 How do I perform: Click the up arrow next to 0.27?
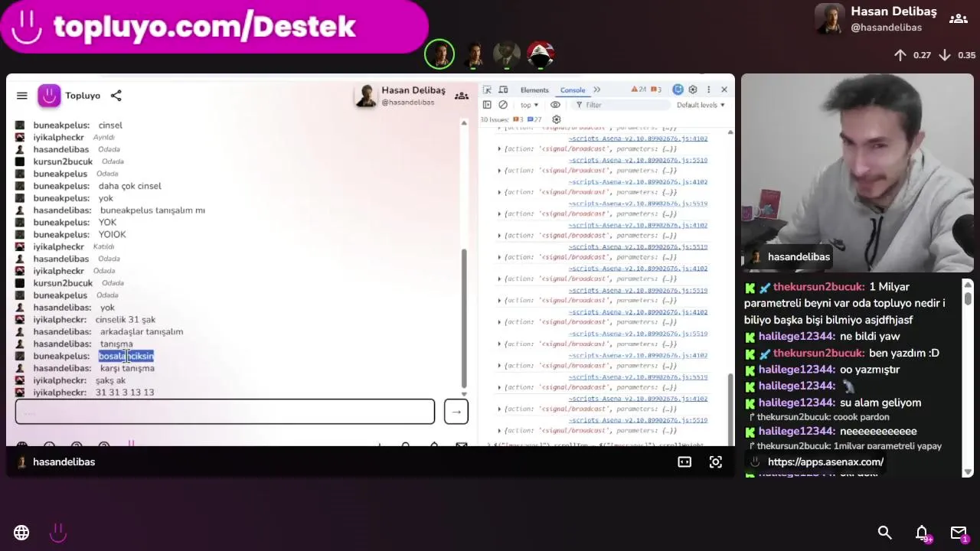[x=900, y=55]
